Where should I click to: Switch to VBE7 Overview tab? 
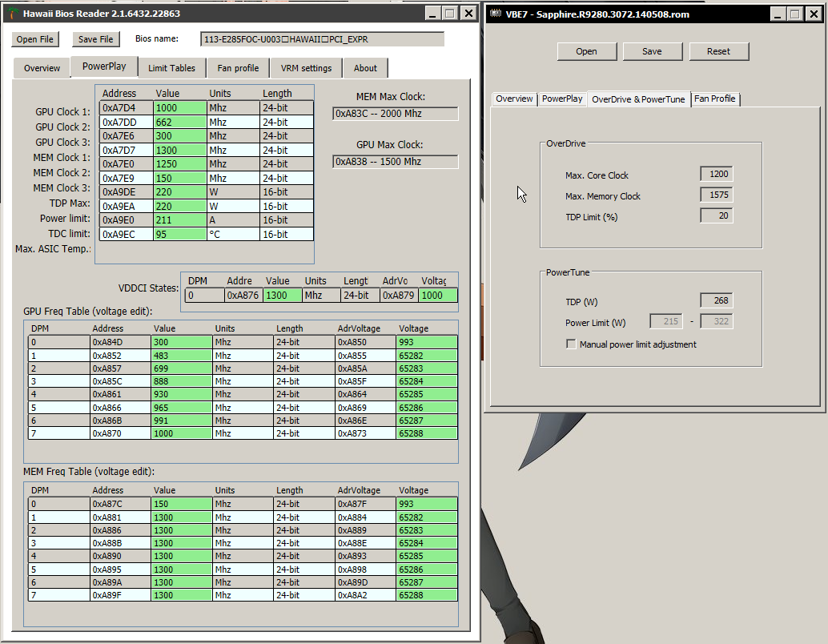[x=514, y=99]
